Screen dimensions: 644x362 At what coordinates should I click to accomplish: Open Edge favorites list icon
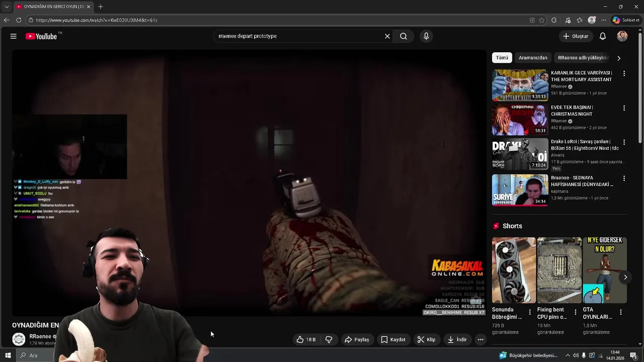pos(580,20)
